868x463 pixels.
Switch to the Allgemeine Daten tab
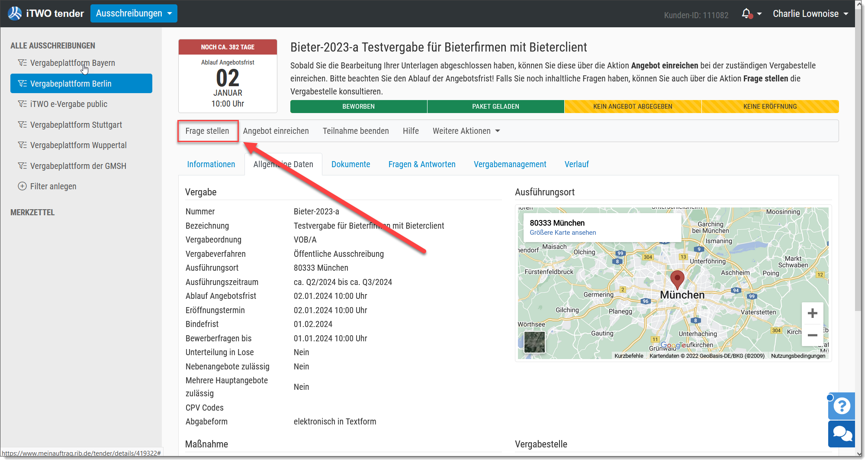coord(283,164)
